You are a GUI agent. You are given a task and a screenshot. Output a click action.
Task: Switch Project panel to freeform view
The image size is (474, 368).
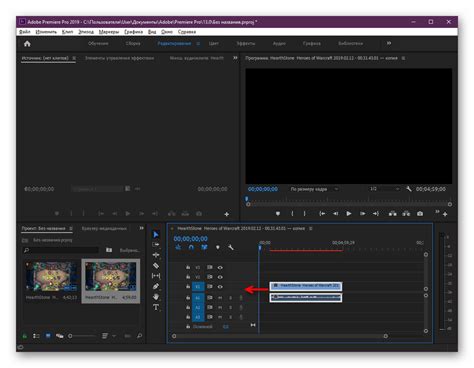[60, 336]
